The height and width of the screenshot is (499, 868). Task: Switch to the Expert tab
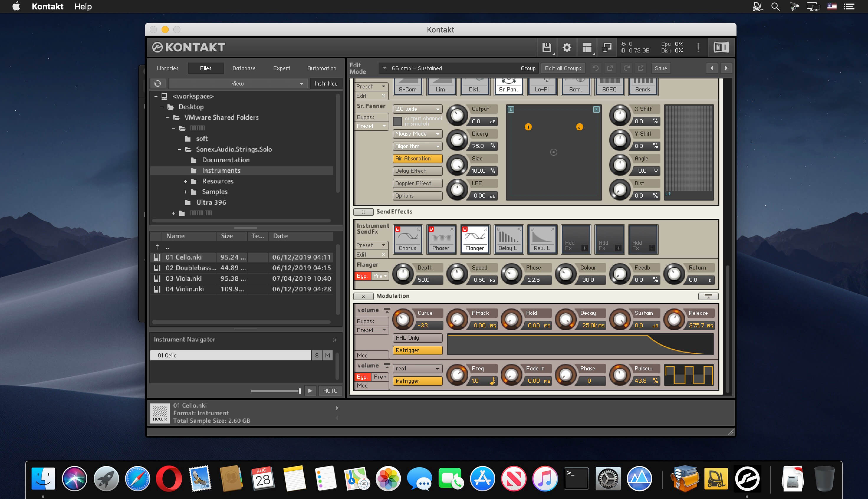click(x=282, y=68)
